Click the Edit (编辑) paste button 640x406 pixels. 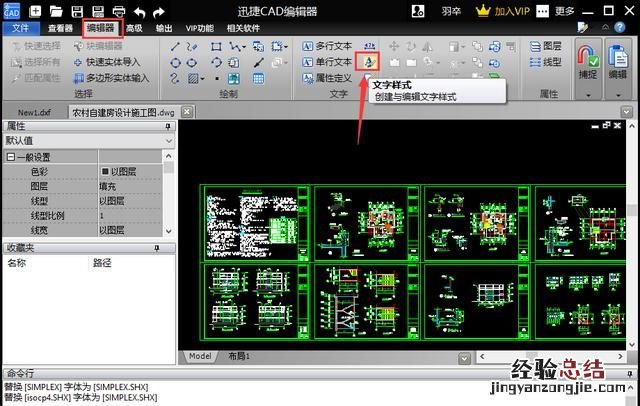(x=618, y=63)
